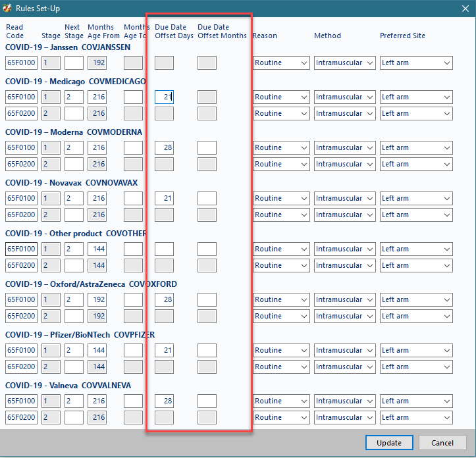Open Preferred Site dropdown for Novavax stage 2
The image size is (476, 458).
pos(416,215)
